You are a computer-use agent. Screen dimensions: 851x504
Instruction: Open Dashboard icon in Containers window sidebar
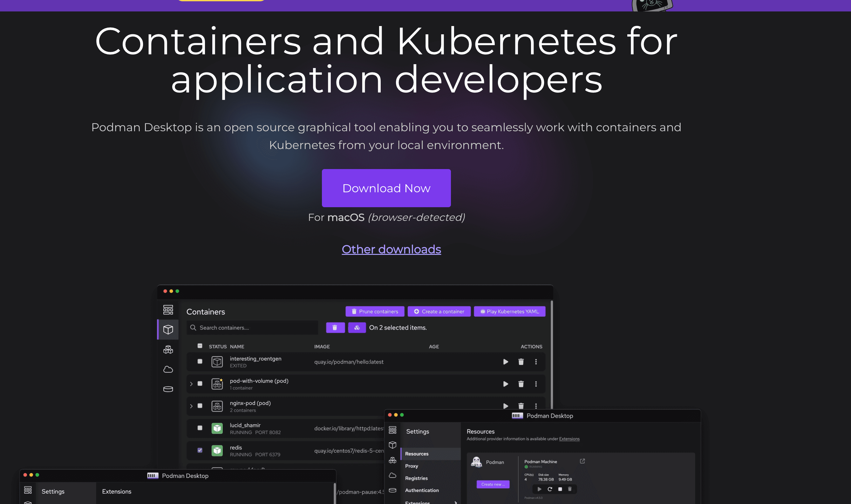pos(168,310)
